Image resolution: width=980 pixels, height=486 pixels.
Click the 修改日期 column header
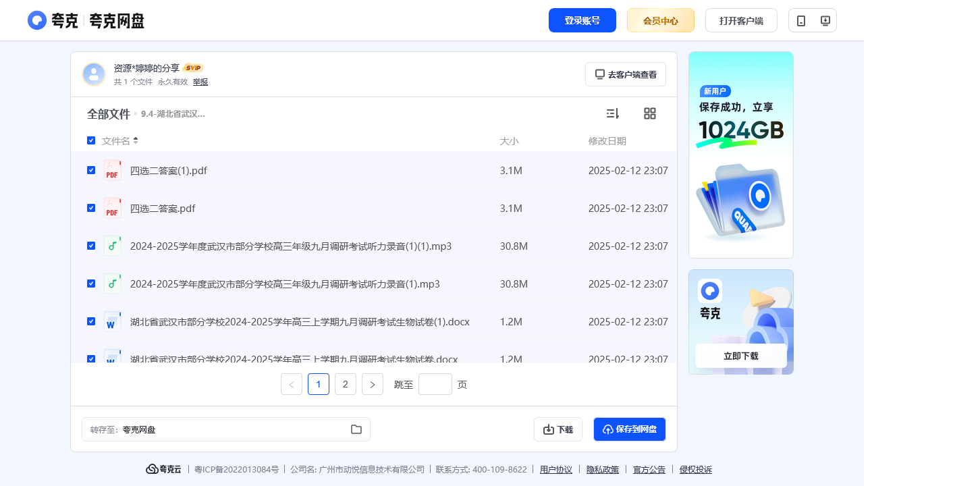[607, 141]
